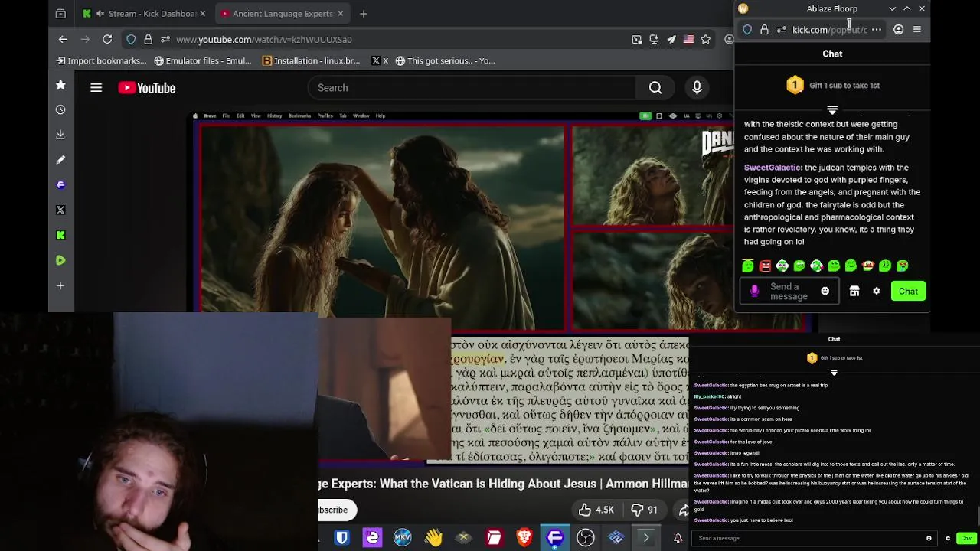980x551 pixels.
Task: Launch Brave browser from the taskbar
Action: (524, 538)
